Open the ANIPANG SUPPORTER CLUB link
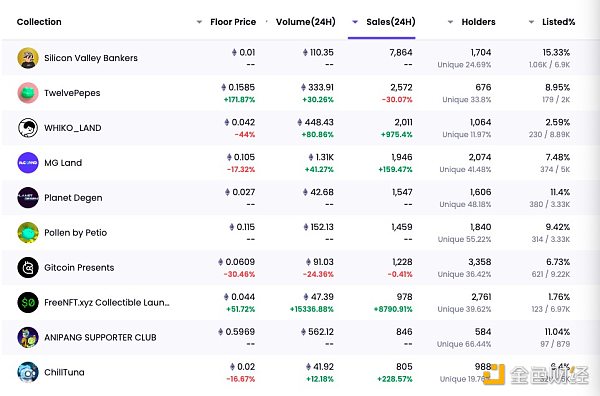 [x=100, y=337]
